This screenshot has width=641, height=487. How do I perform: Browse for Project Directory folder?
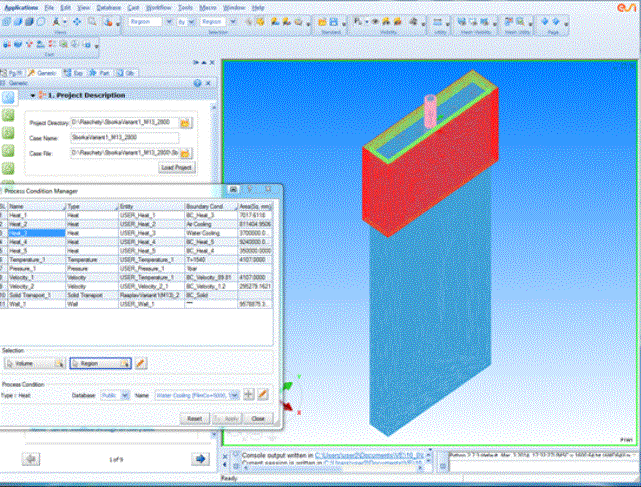pyautogui.click(x=186, y=122)
